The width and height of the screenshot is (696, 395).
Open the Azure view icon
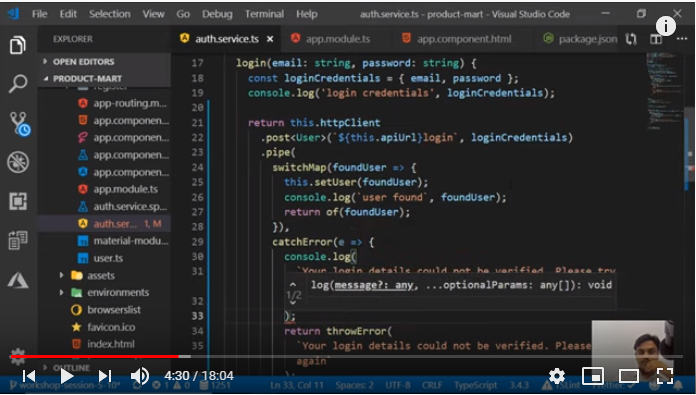pyautogui.click(x=18, y=280)
